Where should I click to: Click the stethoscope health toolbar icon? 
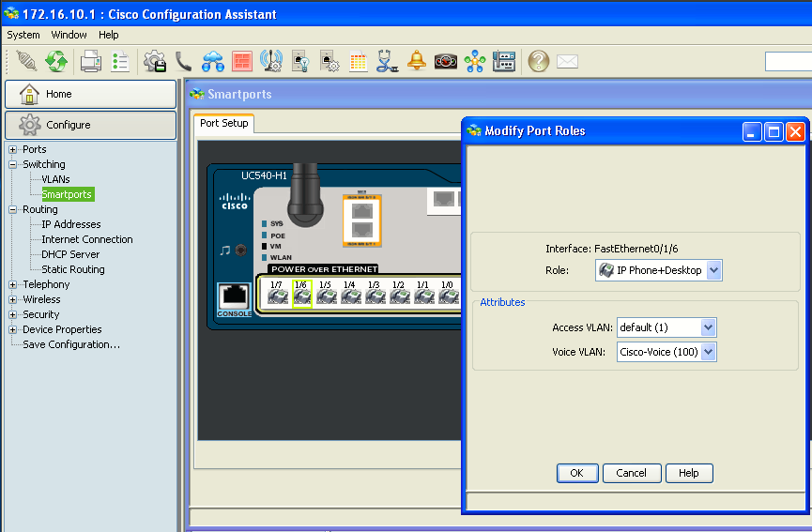[387, 61]
